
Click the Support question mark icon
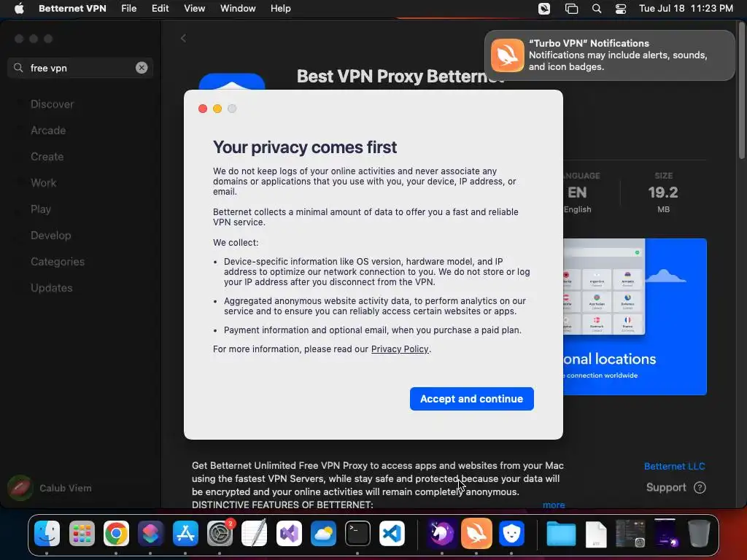tap(700, 488)
